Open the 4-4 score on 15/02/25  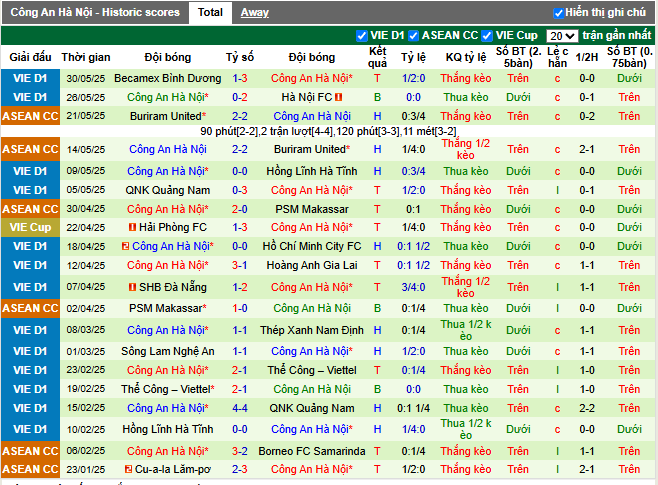[240, 408]
